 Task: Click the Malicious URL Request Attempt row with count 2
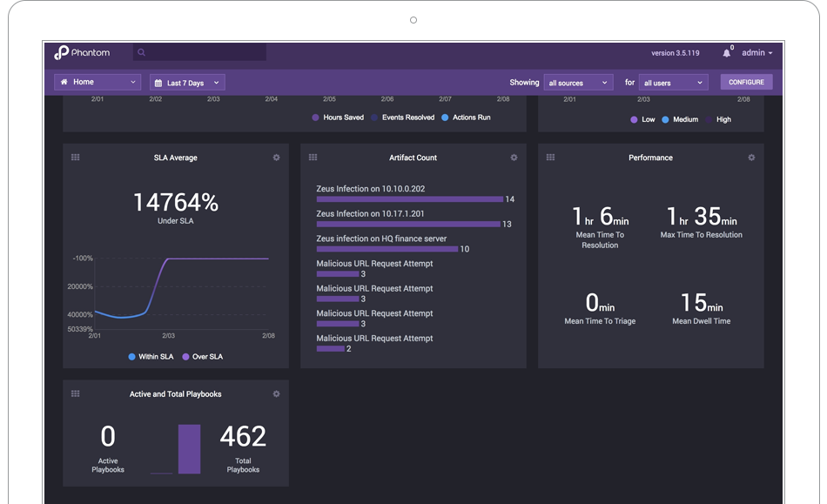click(374, 343)
